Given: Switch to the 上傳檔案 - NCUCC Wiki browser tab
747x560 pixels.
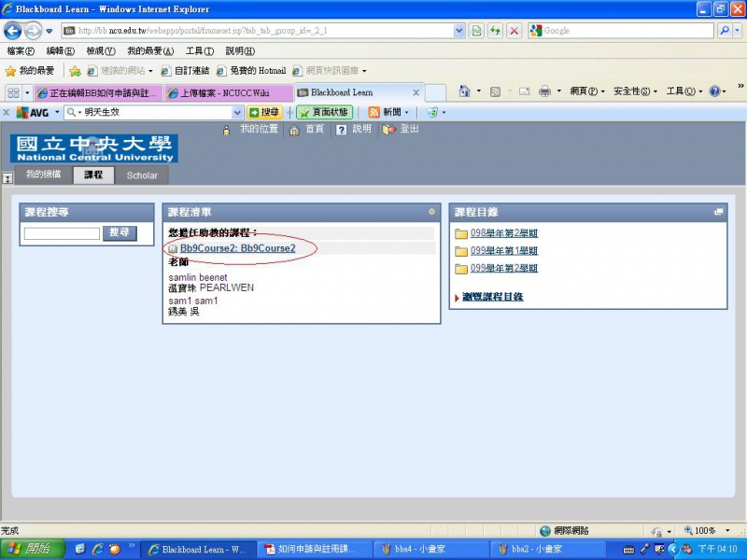Looking at the screenshot, I should click(x=227, y=93).
